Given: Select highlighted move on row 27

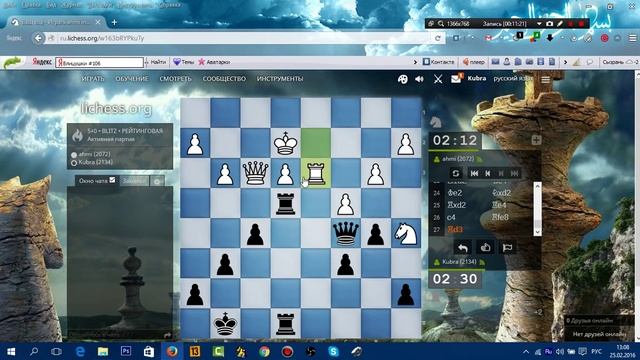Looking at the screenshot, I should pos(455,229).
